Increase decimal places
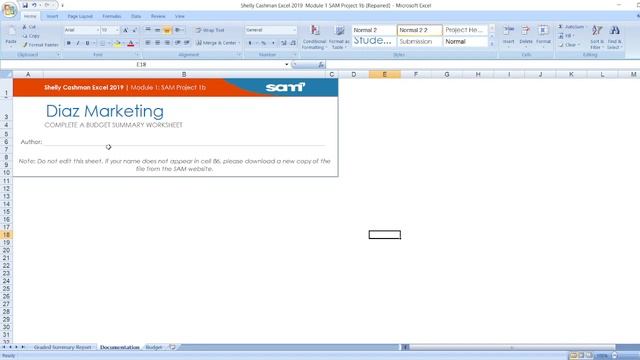640x360 pixels. 284,43
